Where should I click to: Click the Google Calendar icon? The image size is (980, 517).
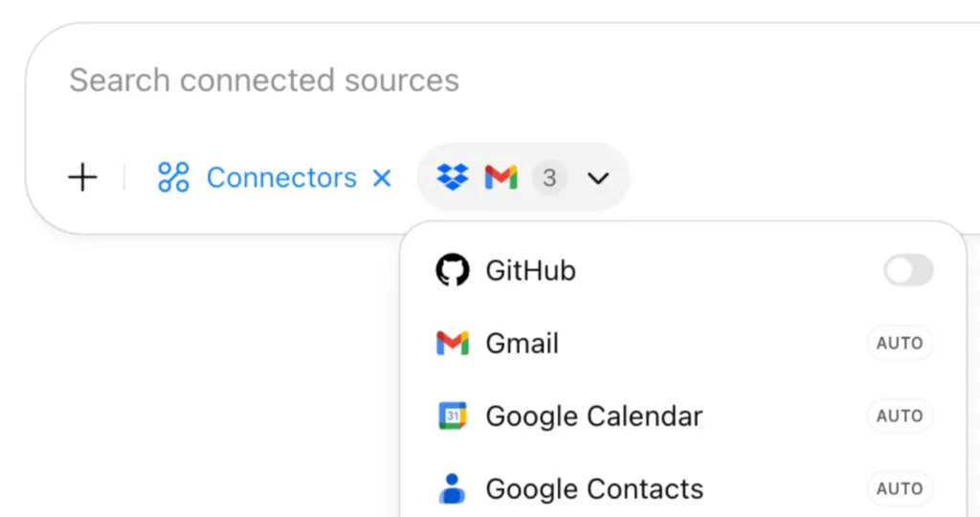coord(453,416)
